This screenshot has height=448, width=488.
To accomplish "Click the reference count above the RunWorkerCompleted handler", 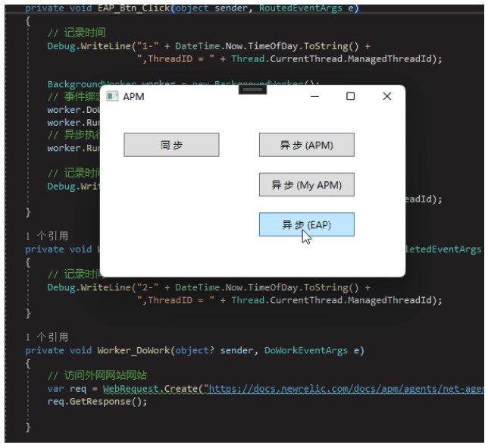I will coord(47,236).
